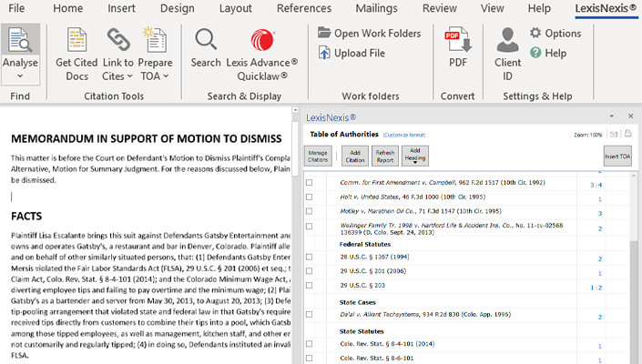This screenshot has height=364, width=642.
Task: Open page link 2 for Wellinger citation
Action: pyautogui.click(x=600, y=228)
